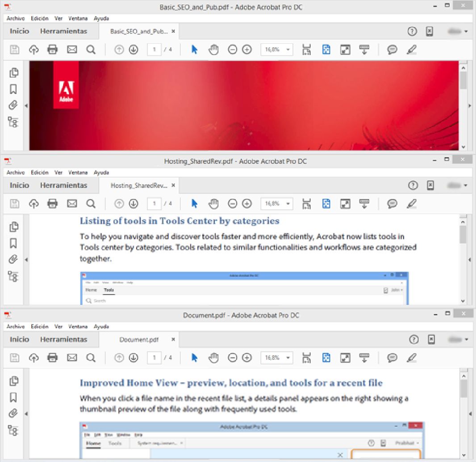Click scrolling mode icon in Document.pdf toolbar
The width and height of the screenshot is (476, 462).
(307, 358)
